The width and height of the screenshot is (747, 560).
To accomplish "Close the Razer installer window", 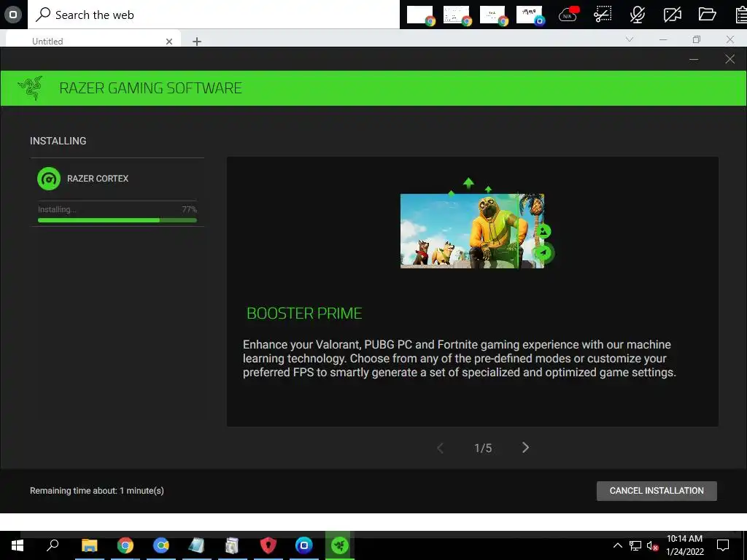I will pyautogui.click(x=729, y=59).
